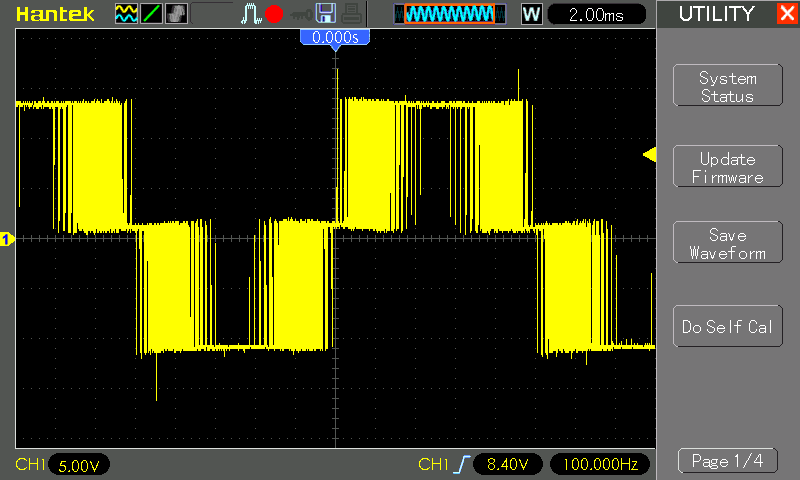Go to next utility page via Page 1/4
The width and height of the screenshot is (800, 480).
click(x=727, y=461)
